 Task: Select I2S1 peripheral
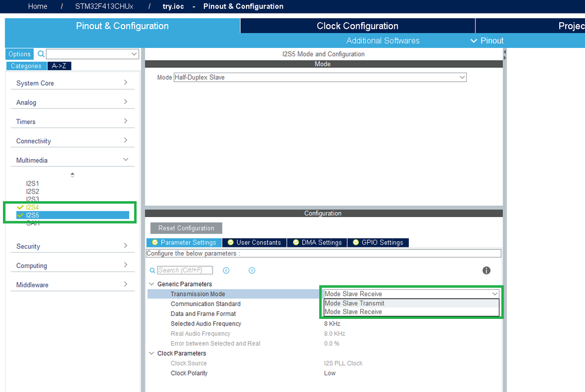click(32, 183)
